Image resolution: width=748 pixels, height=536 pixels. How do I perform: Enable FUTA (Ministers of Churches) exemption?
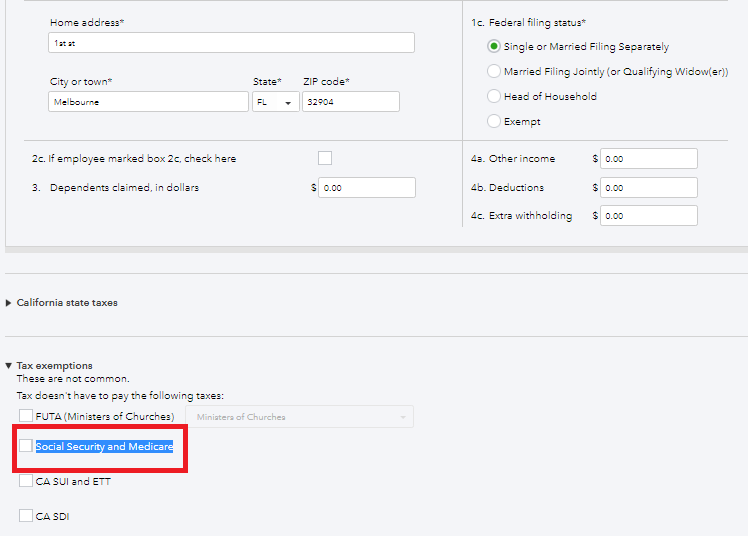26,416
